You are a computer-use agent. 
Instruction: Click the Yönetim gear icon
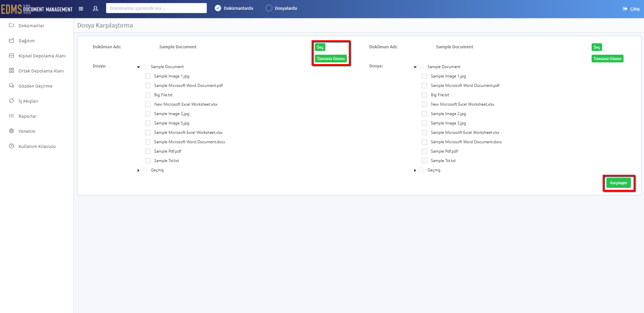click(11, 131)
